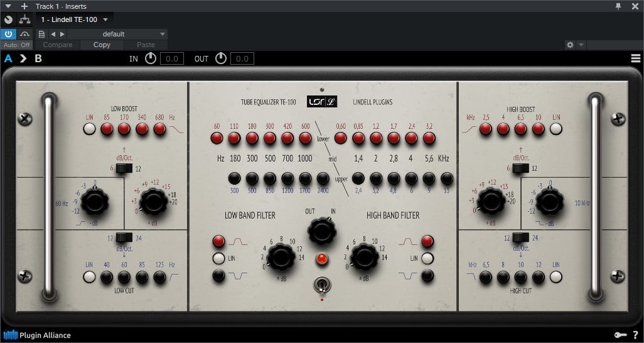Select High Boost 2,5 kHz button

485,129
